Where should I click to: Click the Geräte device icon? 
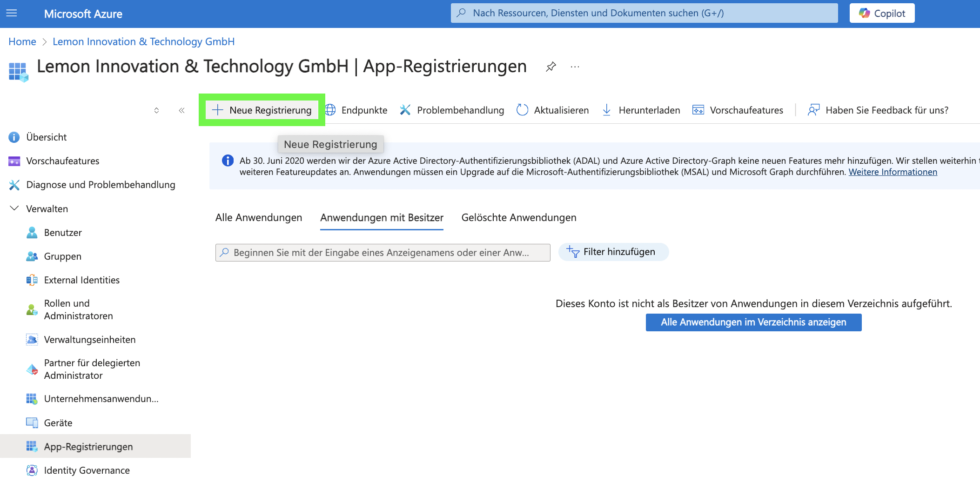click(x=32, y=423)
